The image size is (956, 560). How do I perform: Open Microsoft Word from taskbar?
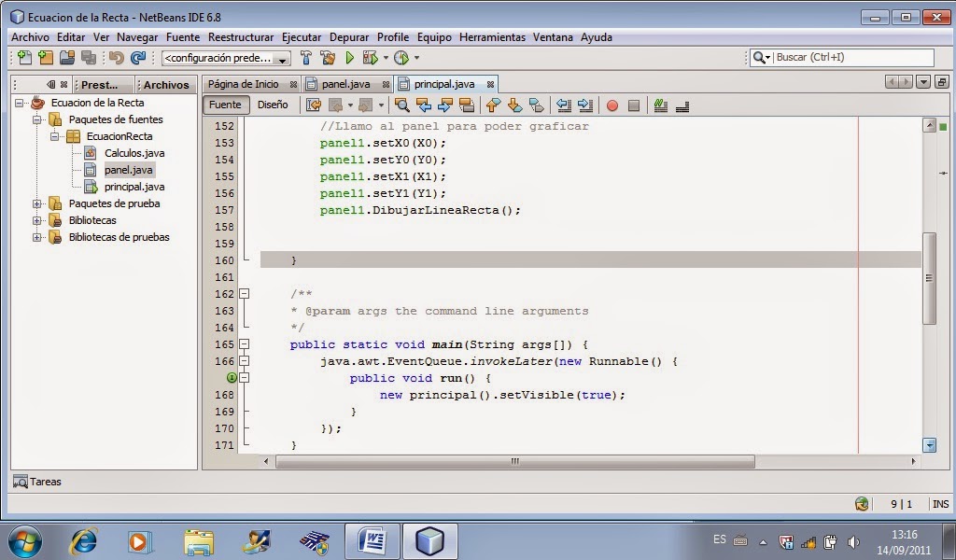tap(372, 541)
